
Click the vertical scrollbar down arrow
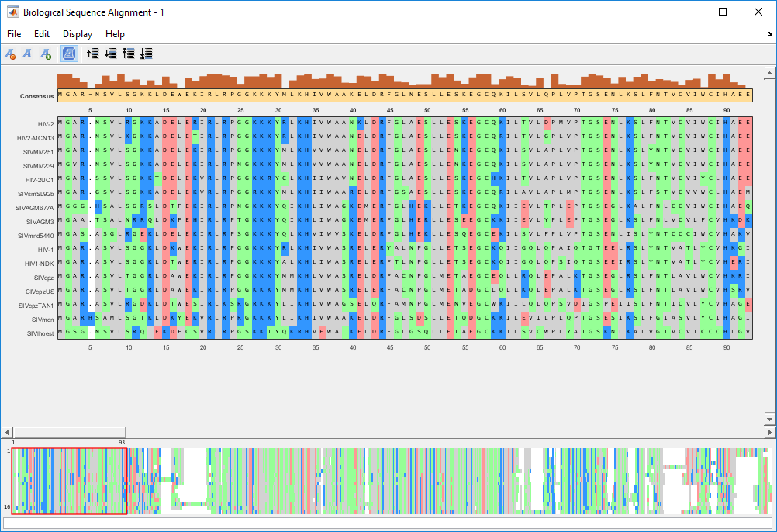tap(769, 419)
